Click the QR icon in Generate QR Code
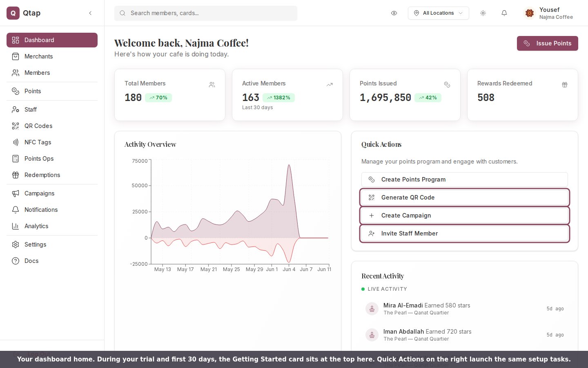 point(372,197)
